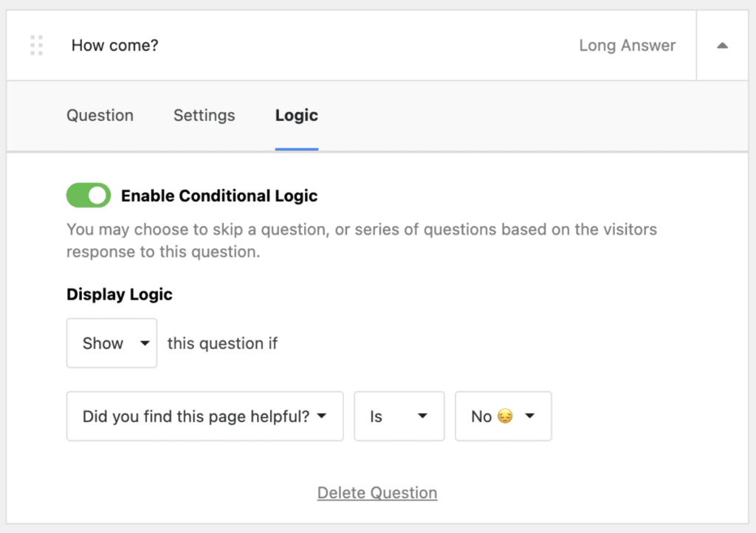Viewport: 756px width, 533px height.
Task: Click the Delete Question link
Action: [377, 492]
